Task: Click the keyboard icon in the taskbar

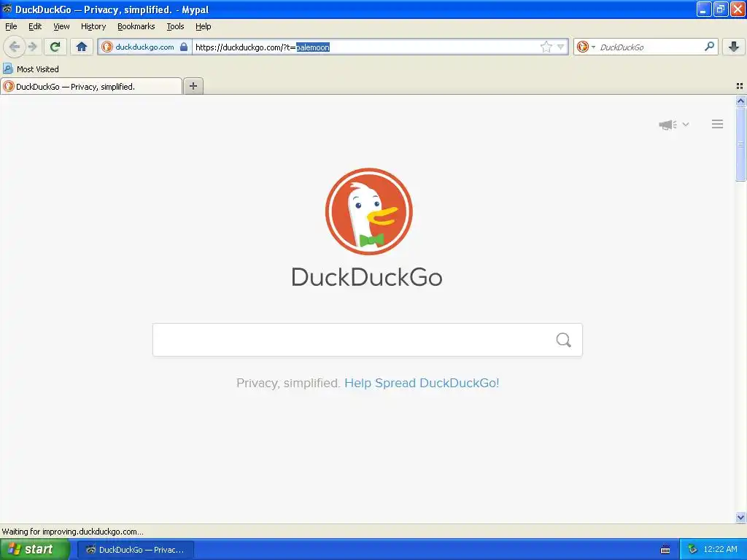Action: (x=665, y=550)
